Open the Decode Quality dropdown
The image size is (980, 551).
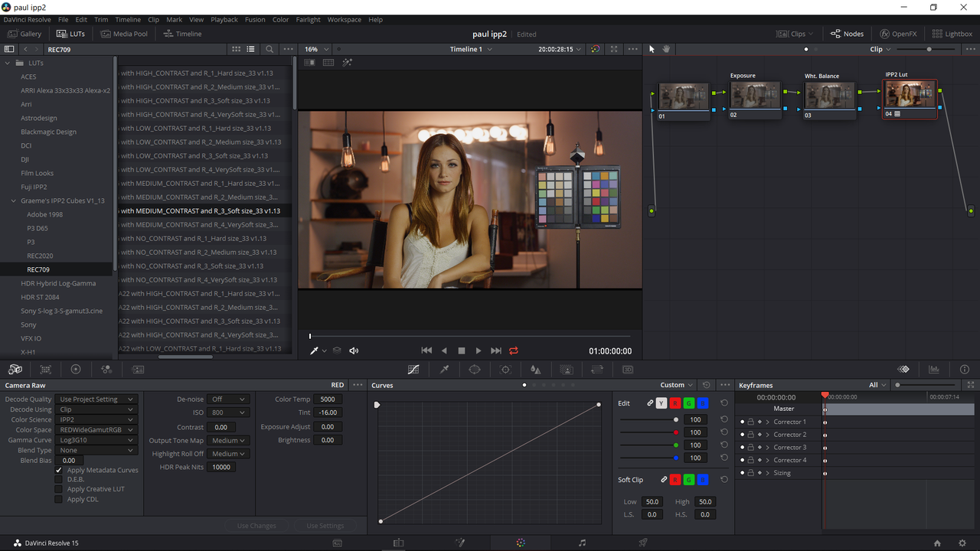point(97,399)
